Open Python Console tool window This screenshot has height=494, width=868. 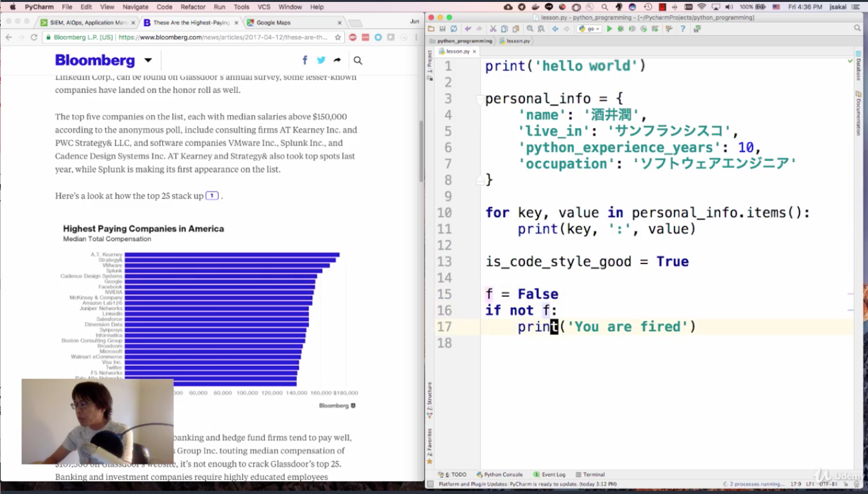(x=500, y=475)
